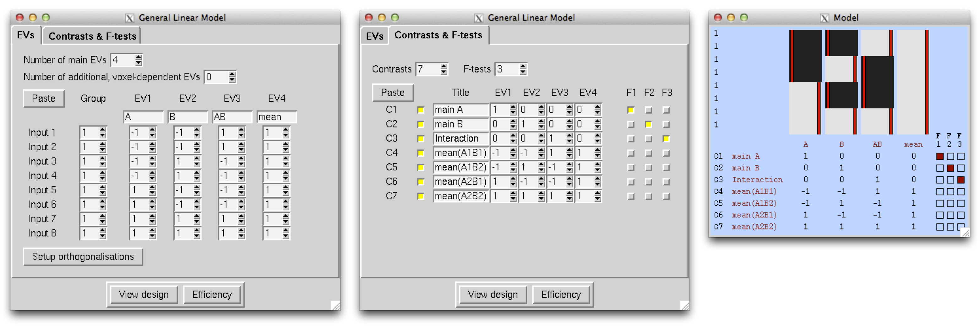
Task: Change the Contrasts count stepper
Action: click(x=444, y=69)
